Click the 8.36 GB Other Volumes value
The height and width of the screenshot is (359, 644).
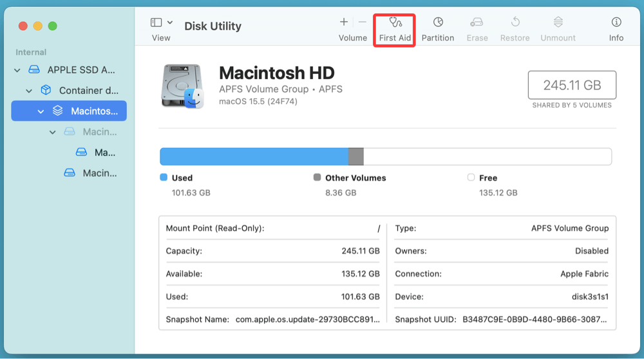tap(341, 193)
